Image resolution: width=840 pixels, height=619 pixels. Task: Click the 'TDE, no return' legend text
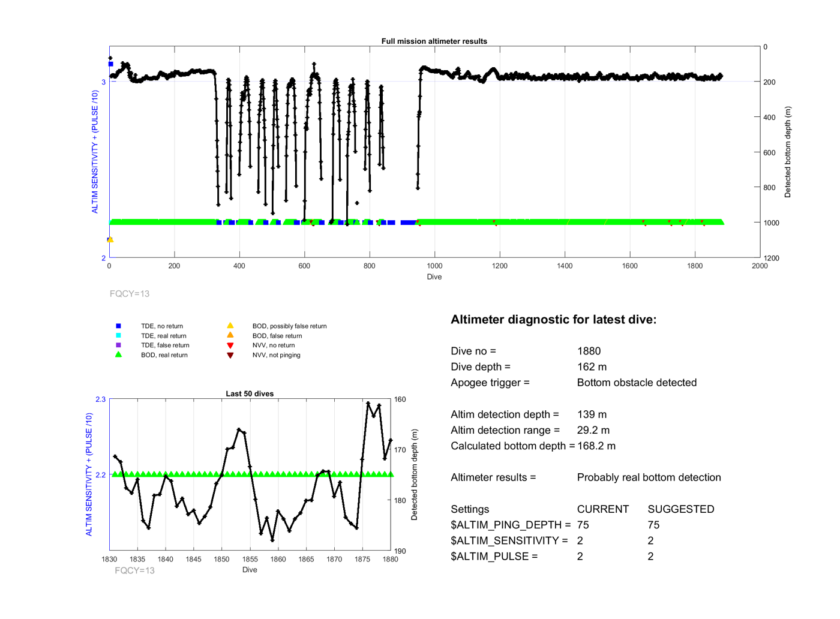click(x=162, y=326)
